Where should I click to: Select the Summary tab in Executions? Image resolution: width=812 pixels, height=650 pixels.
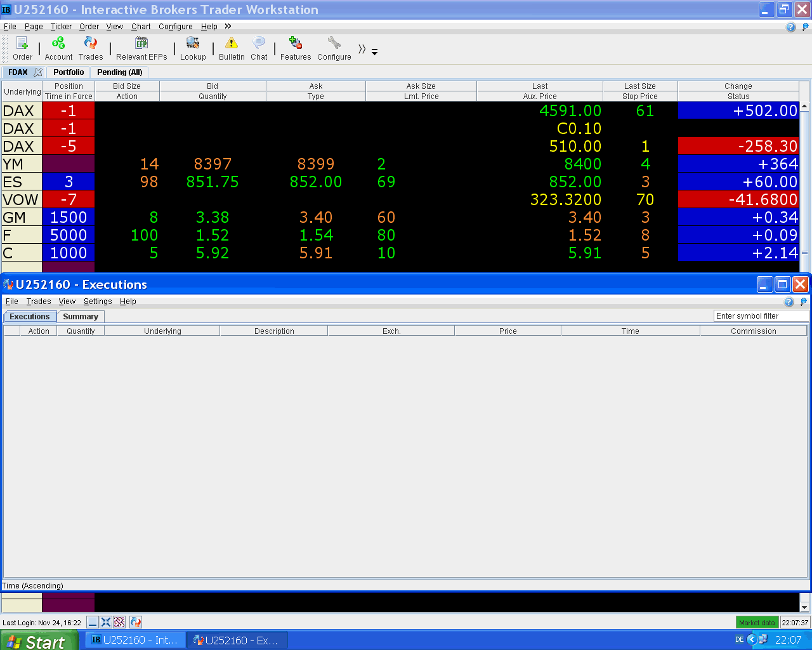point(81,316)
